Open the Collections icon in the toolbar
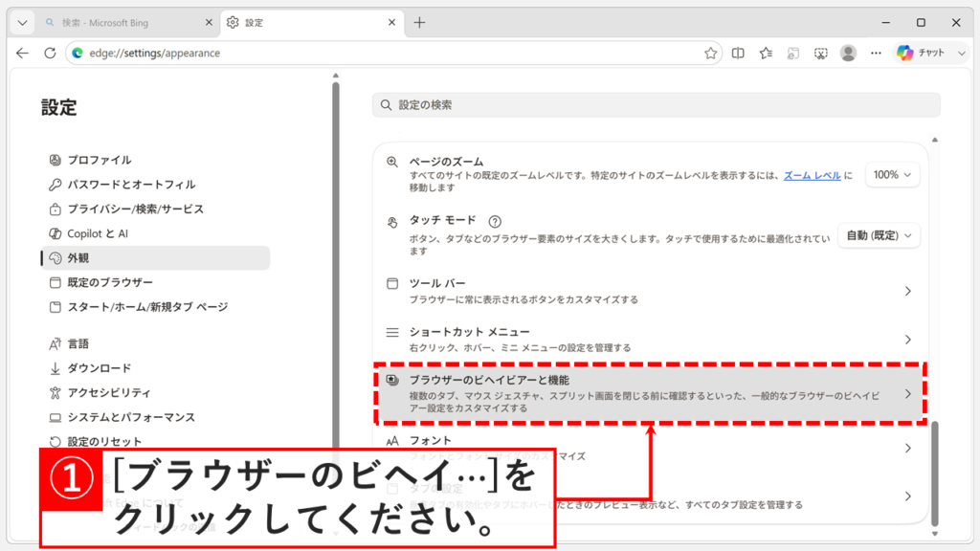The height and width of the screenshot is (551, 980). click(793, 54)
